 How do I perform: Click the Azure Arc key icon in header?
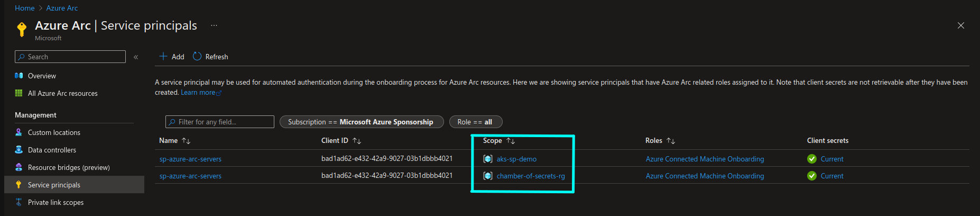tap(22, 29)
